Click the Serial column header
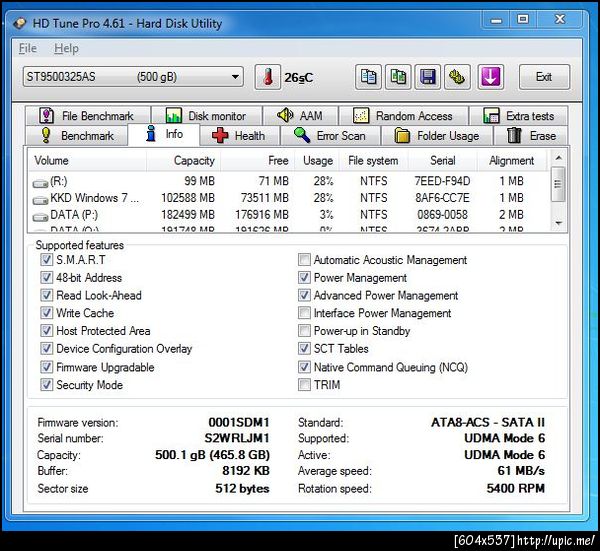Image resolution: width=600 pixels, height=551 pixels. pyautogui.click(x=443, y=161)
